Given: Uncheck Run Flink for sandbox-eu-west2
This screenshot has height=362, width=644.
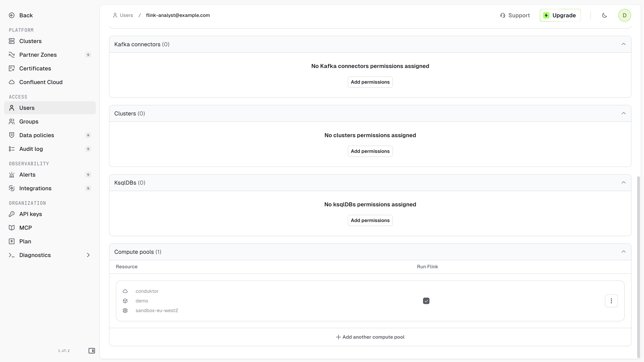Looking at the screenshot, I should (x=426, y=301).
